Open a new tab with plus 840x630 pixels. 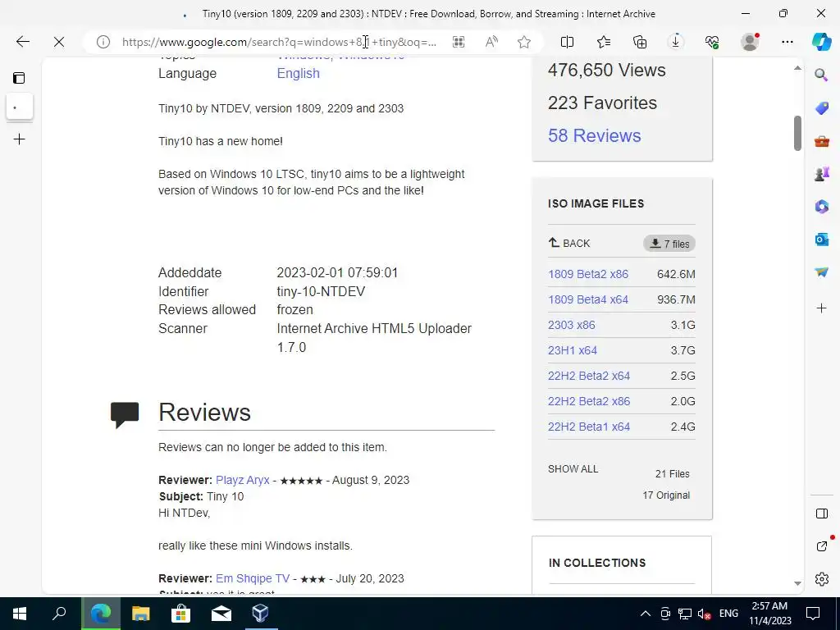tap(20, 139)
